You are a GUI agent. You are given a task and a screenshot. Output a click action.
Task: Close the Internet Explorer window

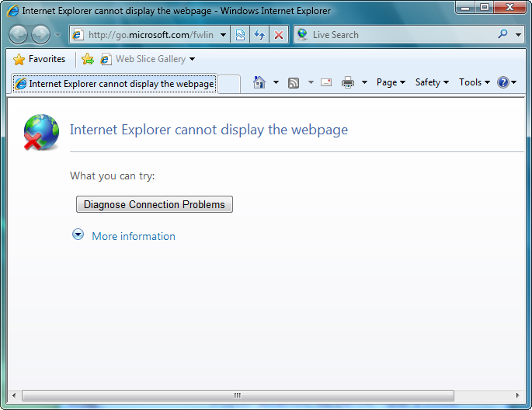[510, 7]
